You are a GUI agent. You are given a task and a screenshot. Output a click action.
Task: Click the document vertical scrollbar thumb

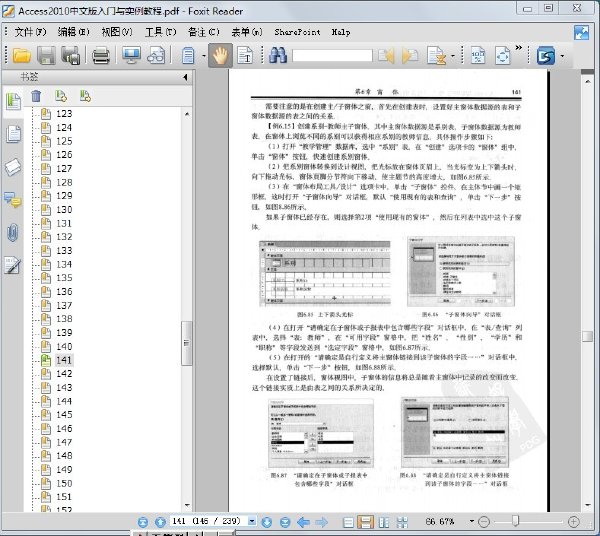tap(587, 337)
